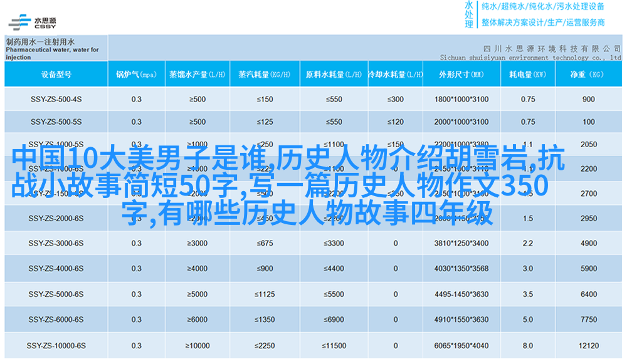This screenshot has height=364, width=627.
Task: Click the ≥5000 distilled water output cell
Action: 198,294
